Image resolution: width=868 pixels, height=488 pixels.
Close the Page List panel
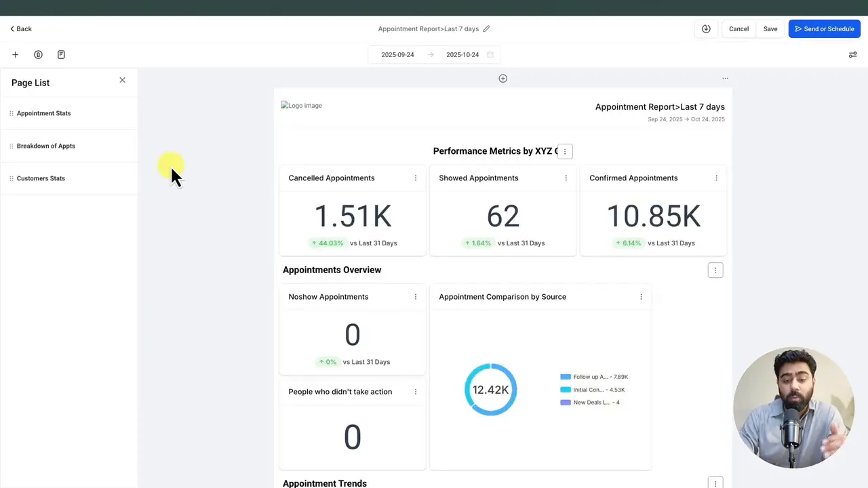pyautogui.click(x=123, y=80)
